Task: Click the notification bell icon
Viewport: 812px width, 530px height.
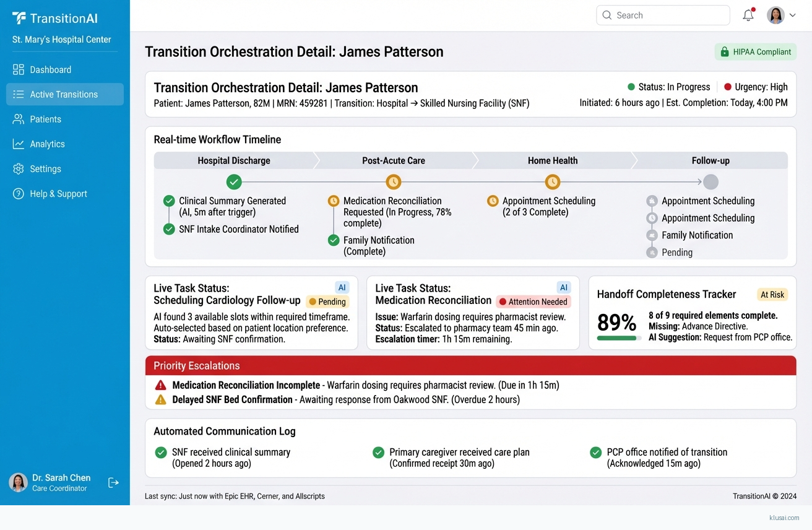Action: 748,15
